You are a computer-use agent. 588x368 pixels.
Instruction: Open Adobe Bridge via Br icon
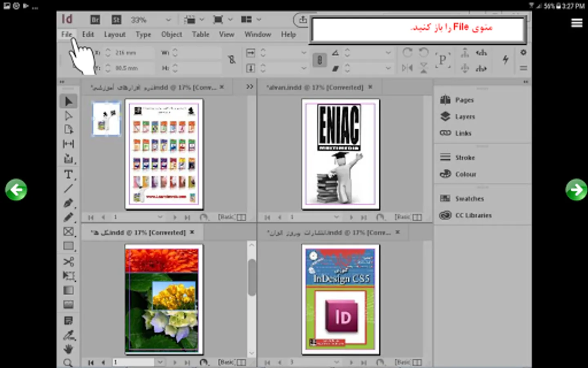click(95, 20)
